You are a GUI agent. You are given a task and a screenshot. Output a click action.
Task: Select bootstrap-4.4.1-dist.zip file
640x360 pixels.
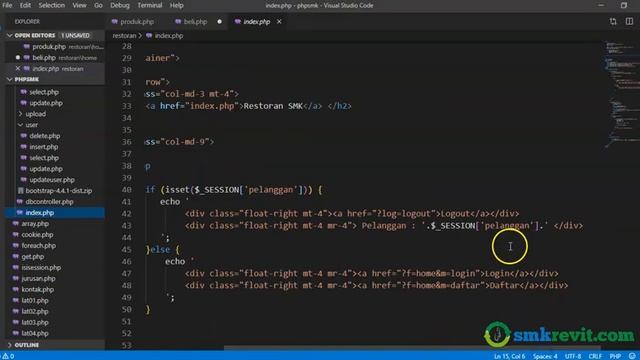point(58,191)
